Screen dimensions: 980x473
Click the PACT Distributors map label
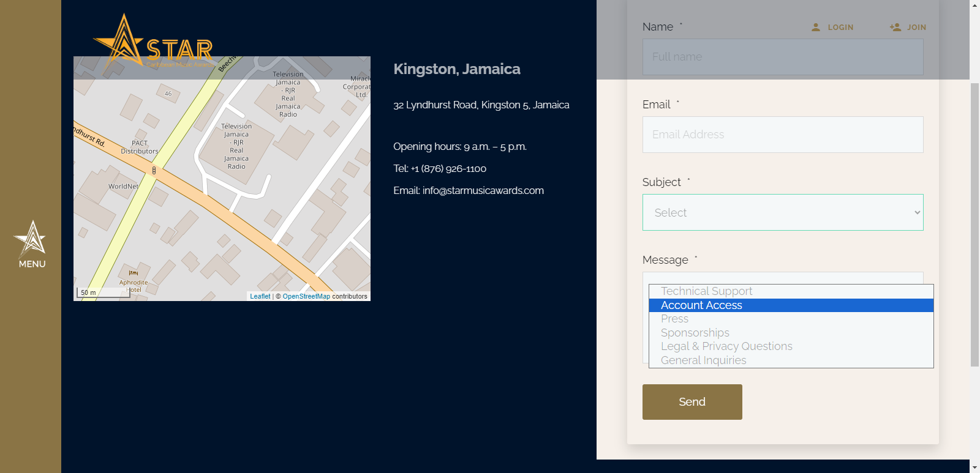(x=140, y=147)
